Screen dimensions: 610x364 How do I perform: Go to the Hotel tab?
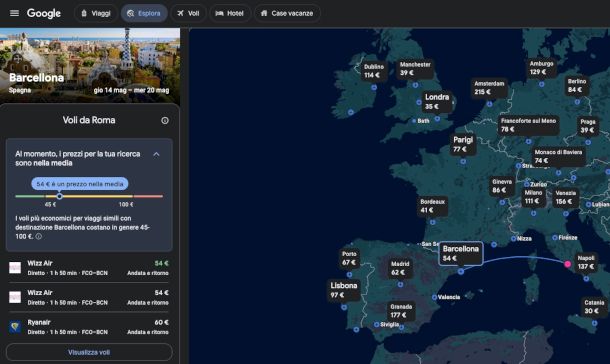(230, 13)
